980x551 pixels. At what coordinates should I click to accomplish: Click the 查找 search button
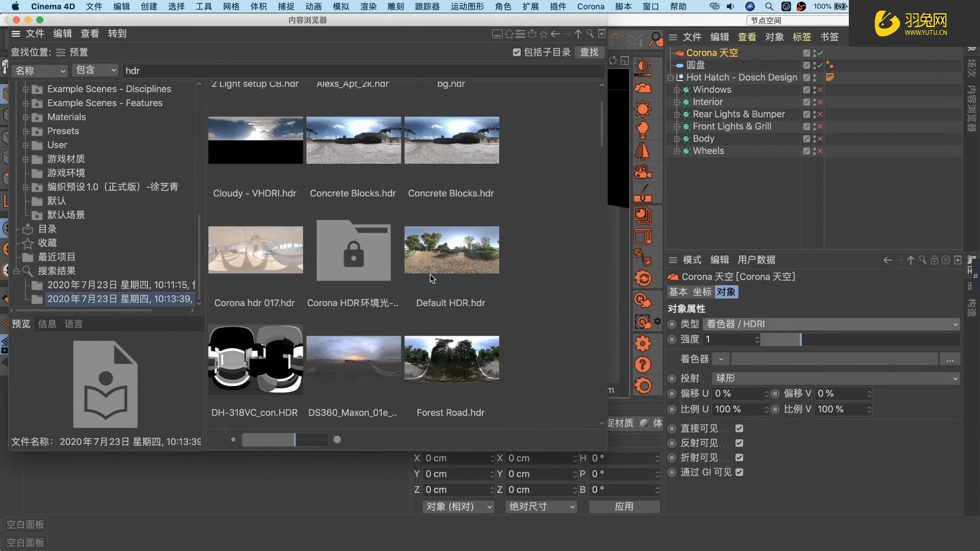tap(589, 52)
